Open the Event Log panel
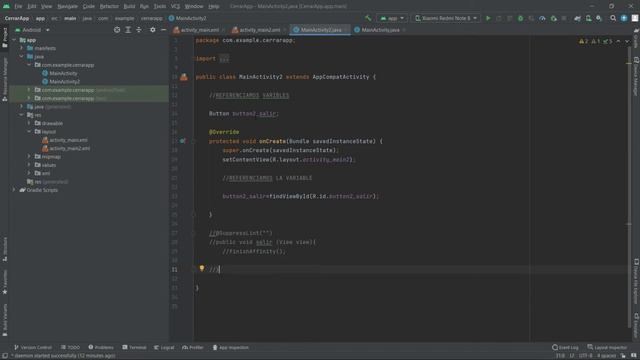Image resolution: width=640 pixels, height=360 pixels. pos(565,347)
